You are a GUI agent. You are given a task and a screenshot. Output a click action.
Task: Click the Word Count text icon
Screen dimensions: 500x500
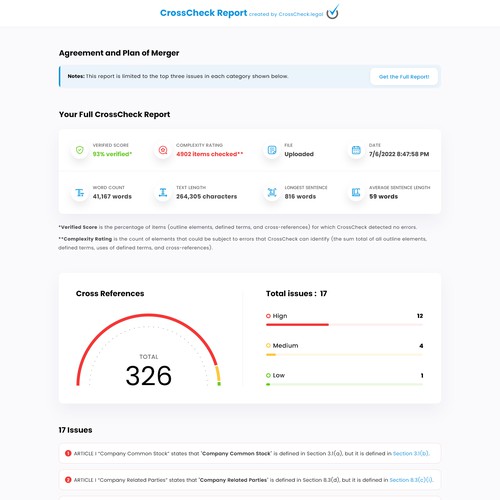pyautogui.click(x=80, y=192)
